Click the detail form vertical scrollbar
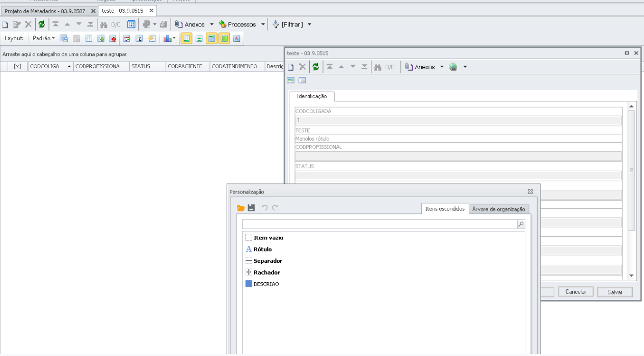This screenshot has height=356, width=644. (632, 171)
